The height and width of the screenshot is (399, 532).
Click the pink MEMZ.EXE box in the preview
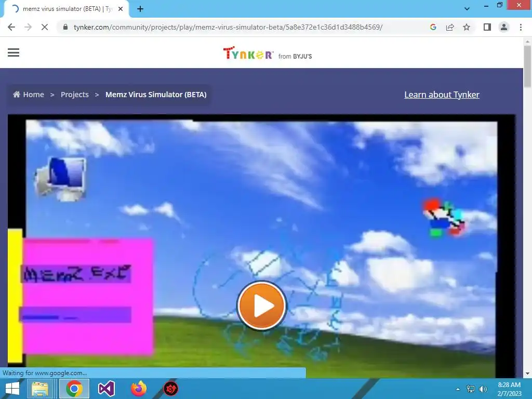88,297
